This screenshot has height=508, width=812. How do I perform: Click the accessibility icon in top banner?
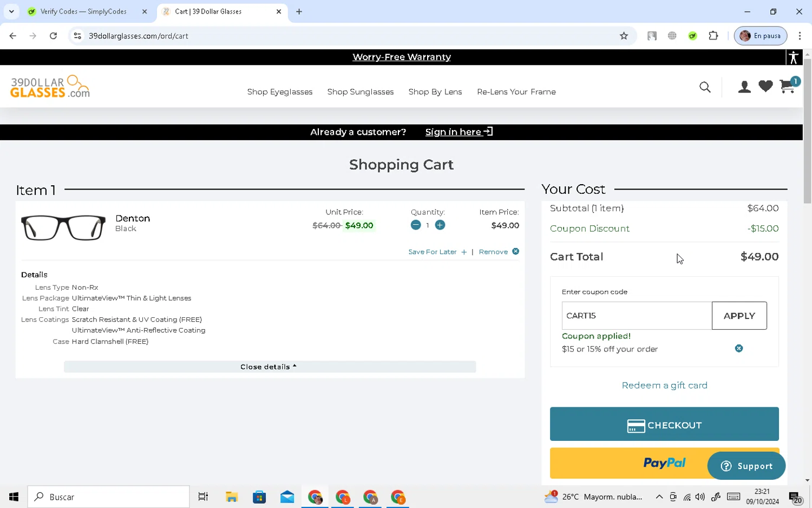794,57
